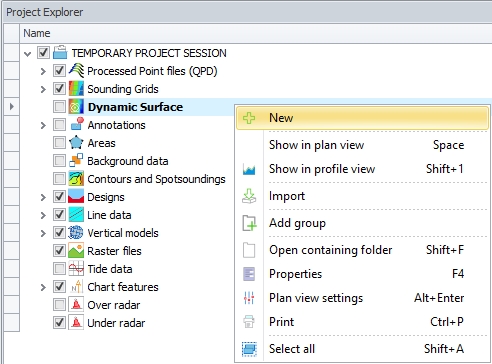Check the Tide data checkbox

pyautogui.click(x=59, y=269)
